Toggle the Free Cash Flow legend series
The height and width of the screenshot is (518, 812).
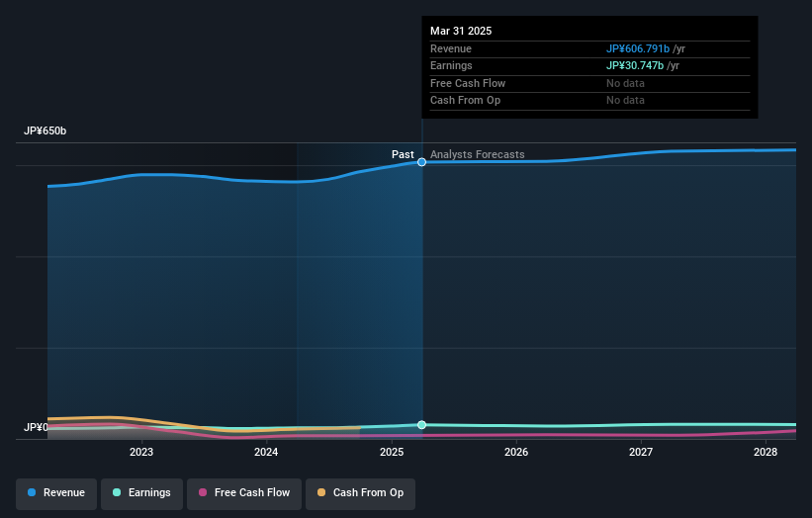pos(244,493)
